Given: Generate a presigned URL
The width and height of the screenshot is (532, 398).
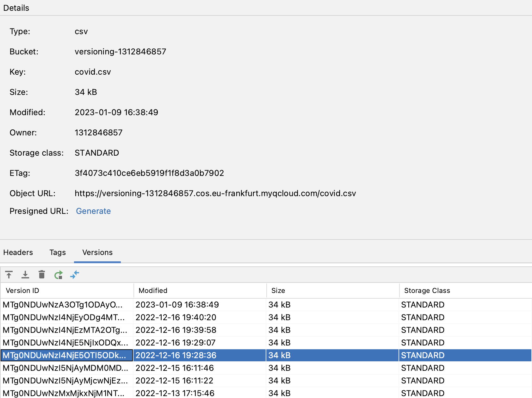Looking at the screenshot, I should 93,211.
